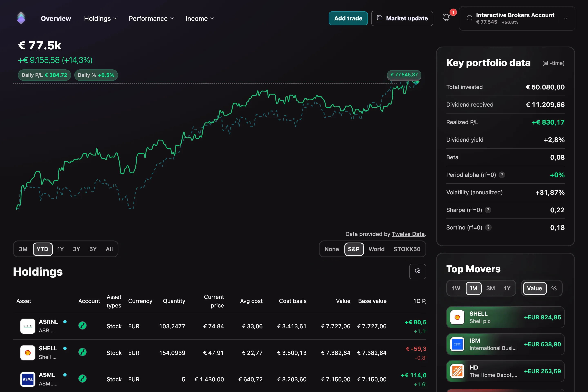Select the 3M chart range
The height and width of the screenshot is (392, 588).
[x=23, y=249]
